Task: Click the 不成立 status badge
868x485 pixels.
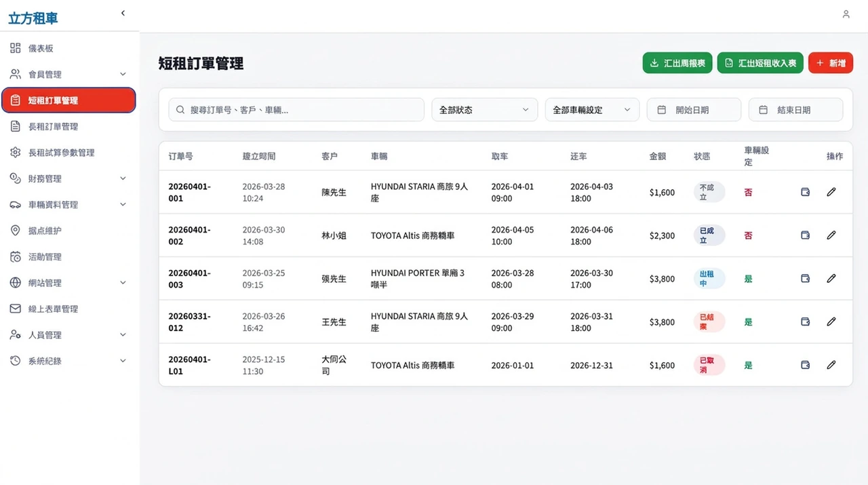Action: (x=709, y=192)
